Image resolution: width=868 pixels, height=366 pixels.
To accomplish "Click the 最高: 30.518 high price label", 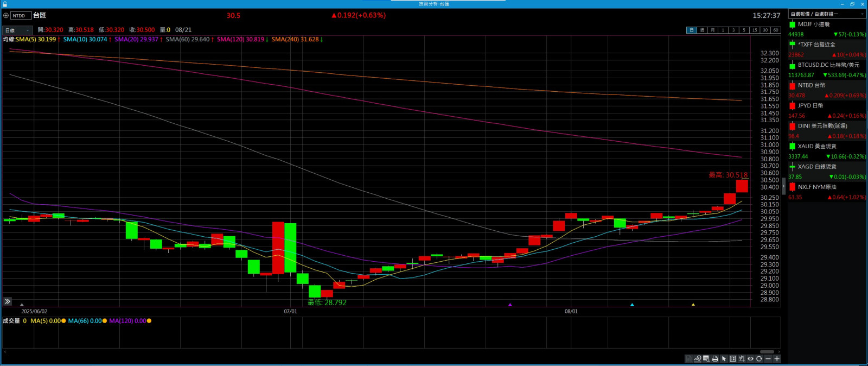I will pos(728,175).
